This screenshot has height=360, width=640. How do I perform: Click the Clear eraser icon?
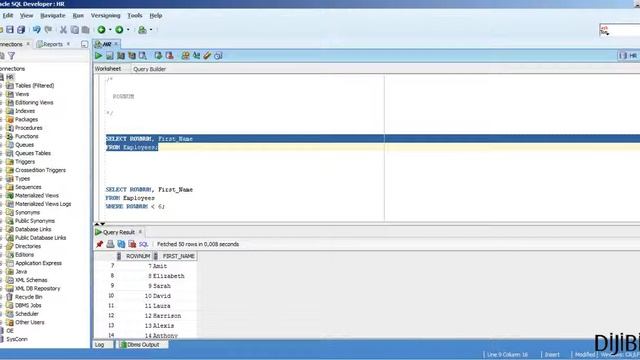(x=207, y=56)
